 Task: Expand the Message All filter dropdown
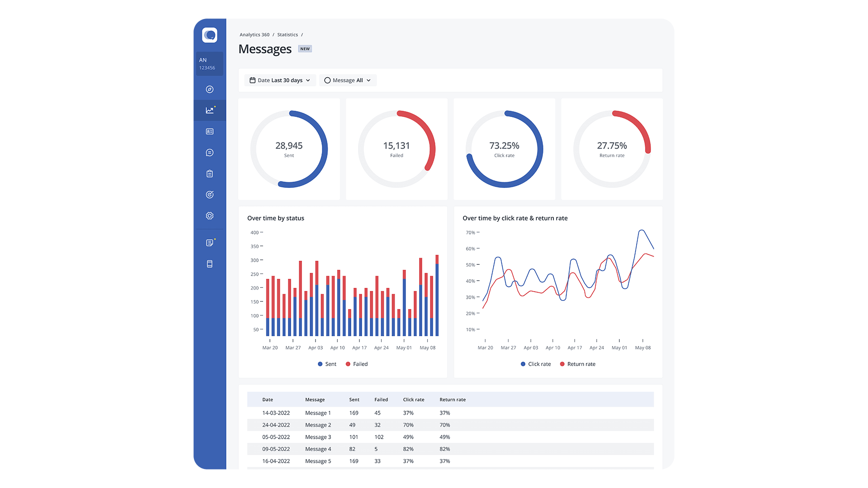(348, 80)
